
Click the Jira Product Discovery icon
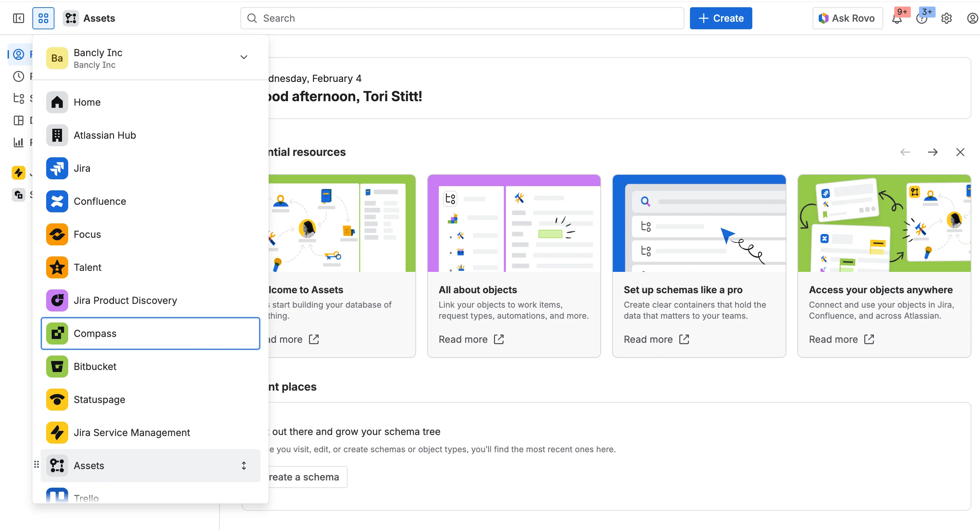57,300
